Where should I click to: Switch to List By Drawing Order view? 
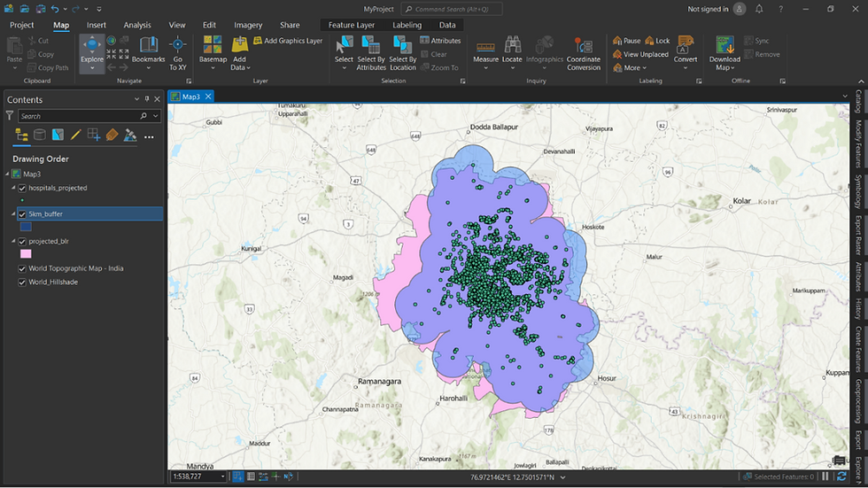[x=21, y=135]
